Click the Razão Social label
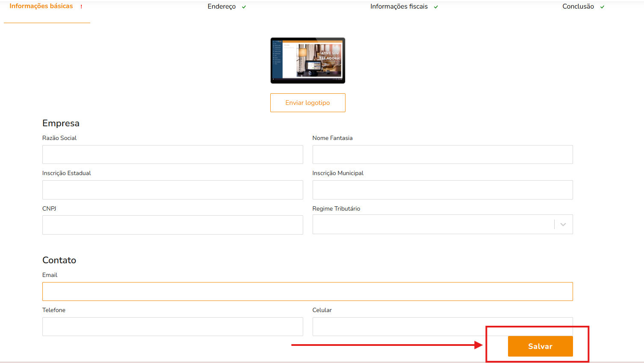This screenshot has height=363, width=644. [x=59, y=138]
